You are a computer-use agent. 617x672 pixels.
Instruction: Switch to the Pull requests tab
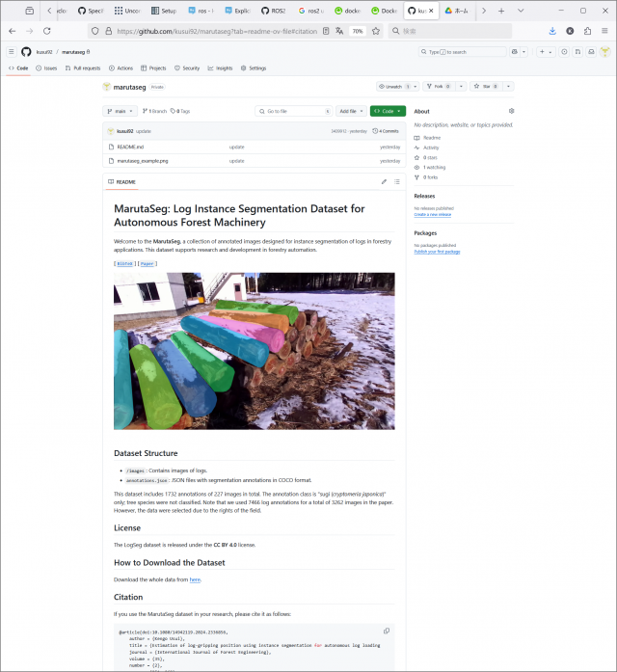pyautogui.click(x=83, y=68)
